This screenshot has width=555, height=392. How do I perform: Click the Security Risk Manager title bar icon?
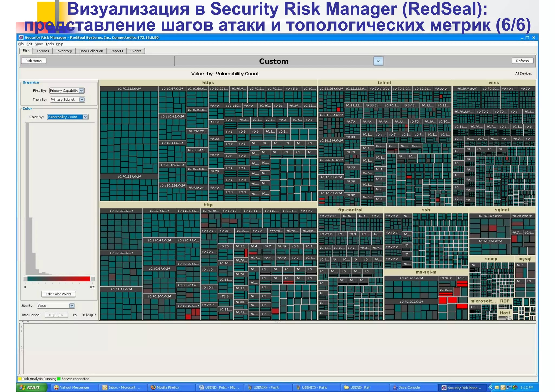tap(21, 37)
